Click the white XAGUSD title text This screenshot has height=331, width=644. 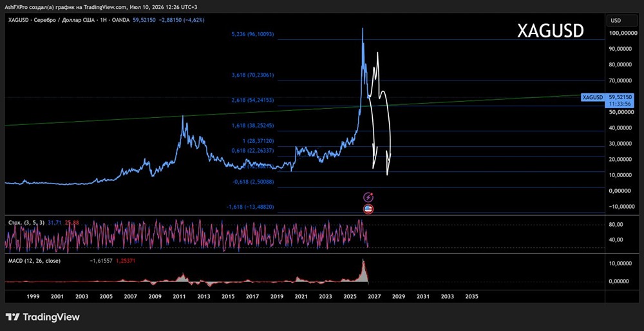tap(550, 31)
